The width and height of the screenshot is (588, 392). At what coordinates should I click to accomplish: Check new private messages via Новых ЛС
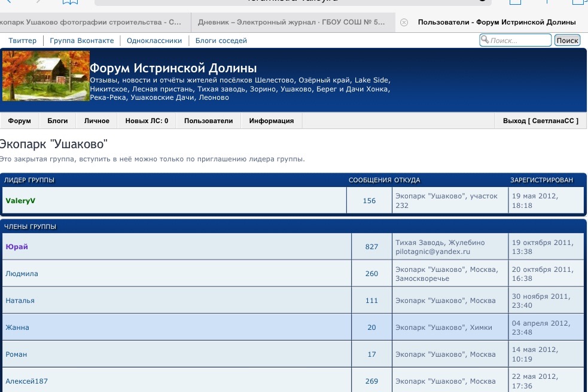[147, 121]
